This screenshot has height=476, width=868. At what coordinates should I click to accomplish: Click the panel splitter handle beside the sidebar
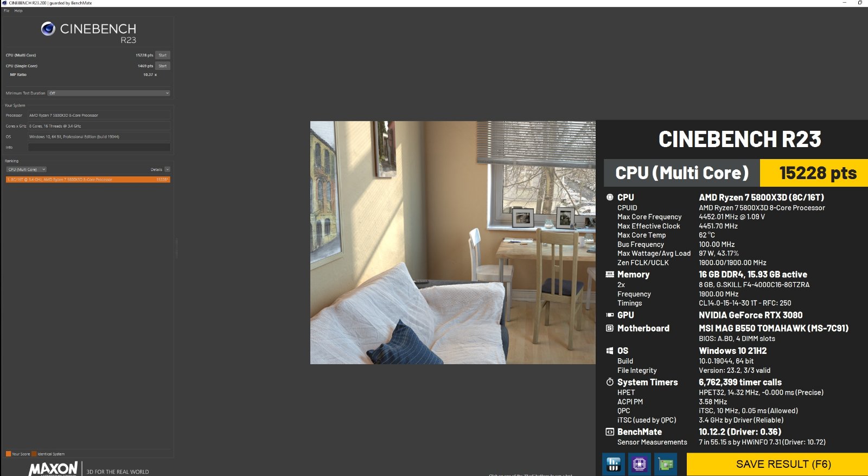tap(176, 247)
